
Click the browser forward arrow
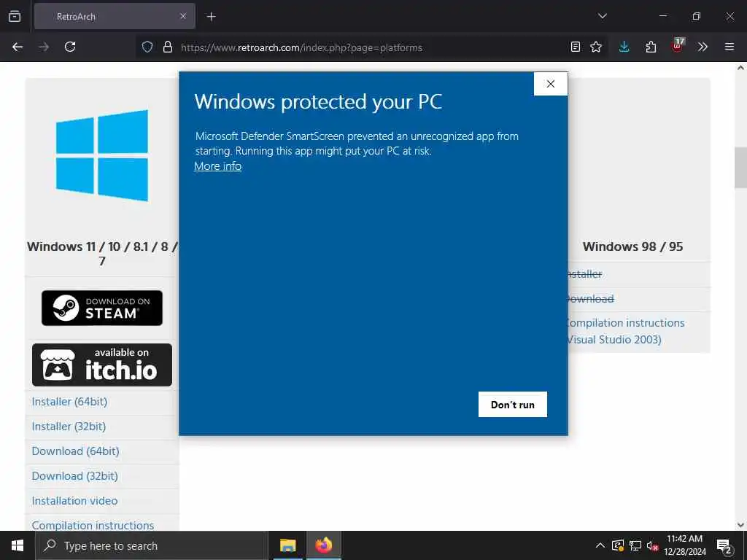pyautogui.click(x=44, y=47)
